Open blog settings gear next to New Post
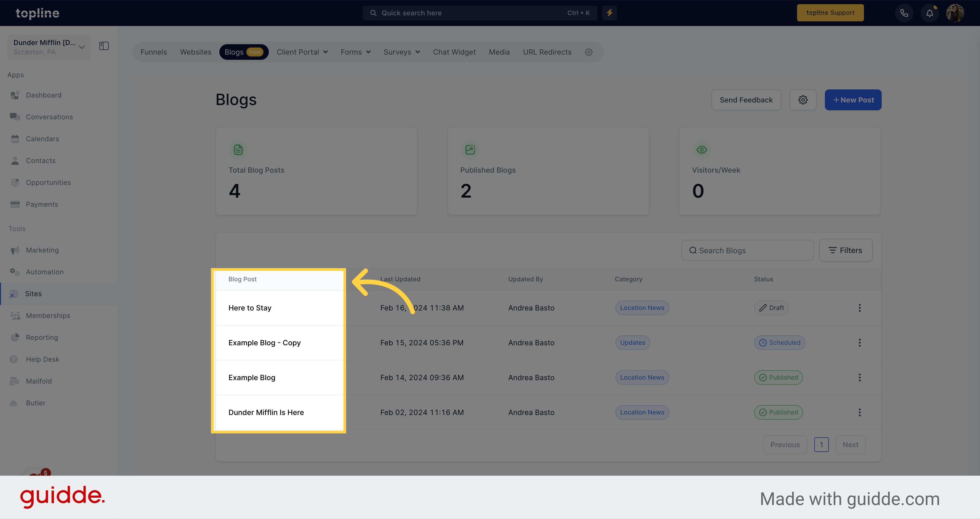Screen dimensions: 980x519 click(803, 100)
